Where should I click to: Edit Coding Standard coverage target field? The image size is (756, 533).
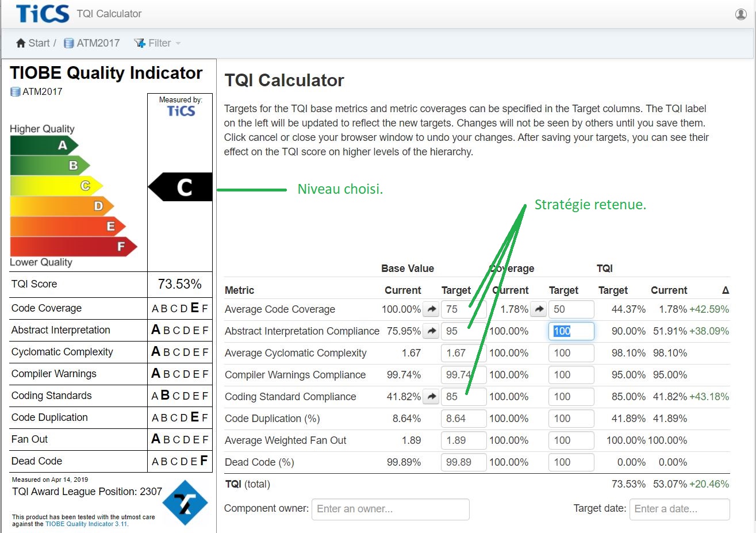tap(571, 397)
